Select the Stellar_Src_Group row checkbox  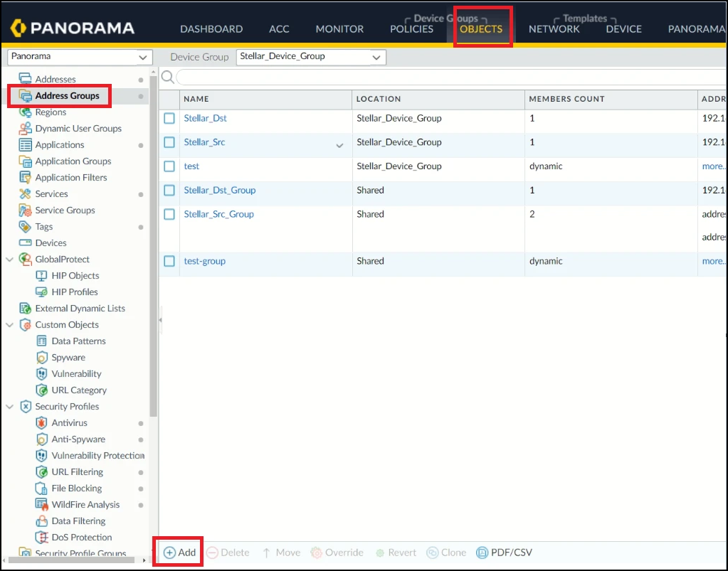point(169,214)
